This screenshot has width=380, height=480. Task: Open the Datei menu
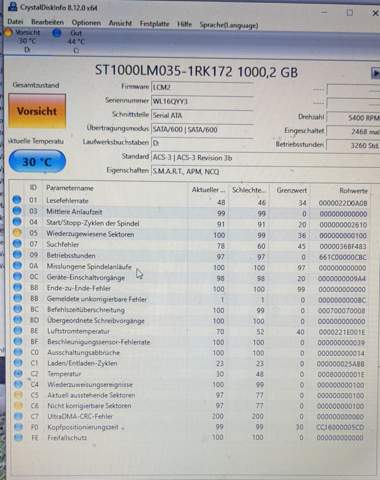coord(15,22)
